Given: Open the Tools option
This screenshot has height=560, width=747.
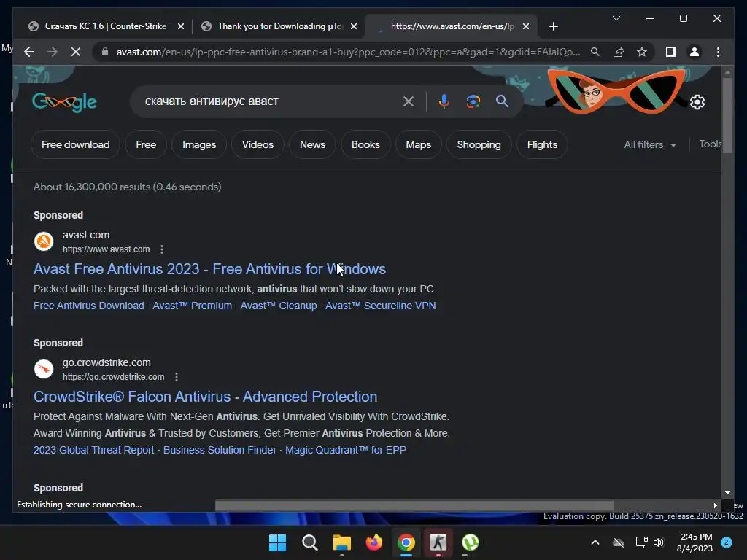Looking at the screenshot, I should coord(710,144).
